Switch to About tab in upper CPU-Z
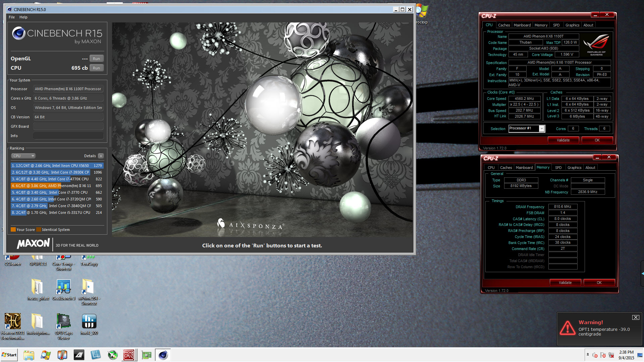 [588, 25]
